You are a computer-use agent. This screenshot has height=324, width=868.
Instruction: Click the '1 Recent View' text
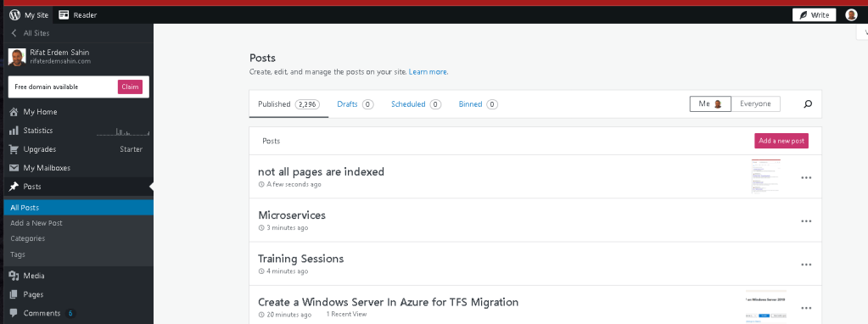pyautogui.click(x=346, y=314)
